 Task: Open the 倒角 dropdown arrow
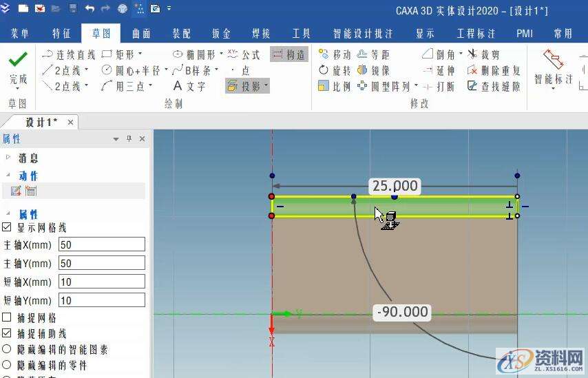click(x=461, y=54)
